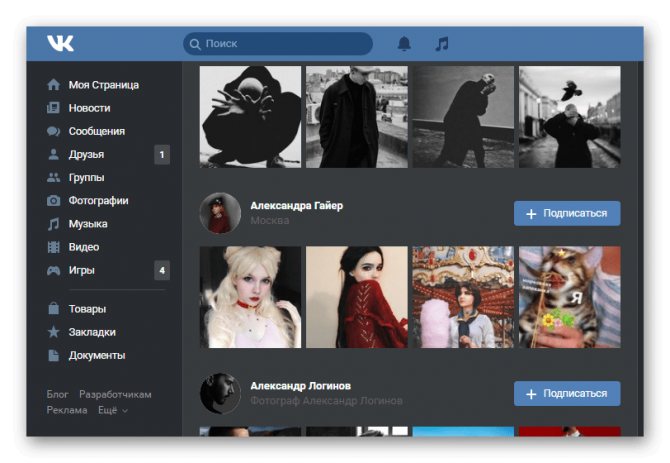
Task: Open the notifications bell icon
Action: click(404, 44)
